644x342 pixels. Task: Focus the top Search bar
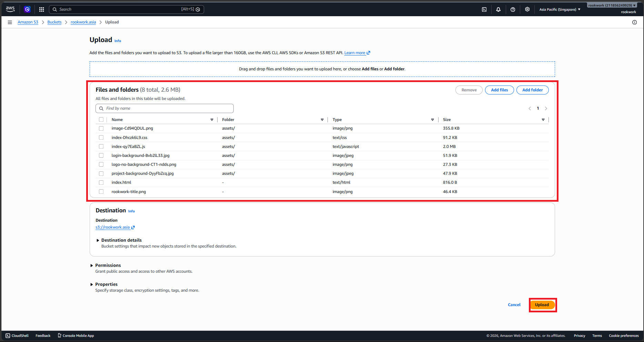tap(127, 9)
